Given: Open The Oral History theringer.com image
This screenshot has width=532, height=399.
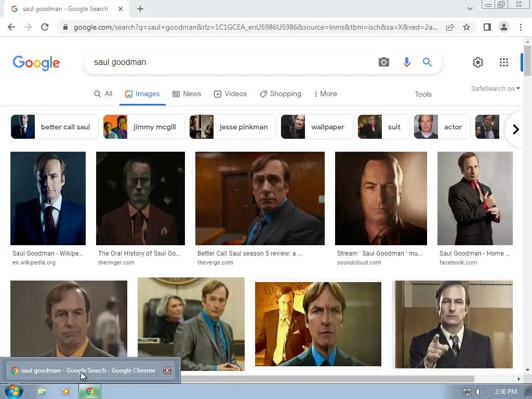Looking at the screenshot, I should pyautogui.click(x=140, y=198).
